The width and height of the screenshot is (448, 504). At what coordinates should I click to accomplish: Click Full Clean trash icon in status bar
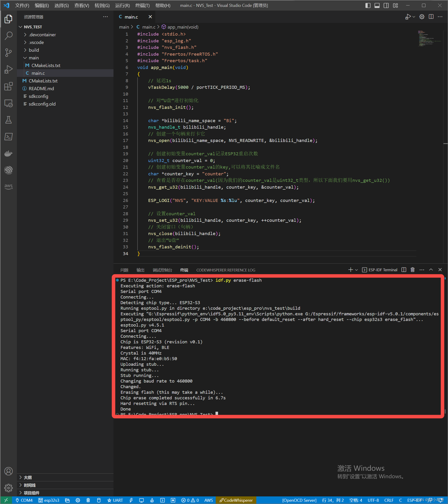88,500
